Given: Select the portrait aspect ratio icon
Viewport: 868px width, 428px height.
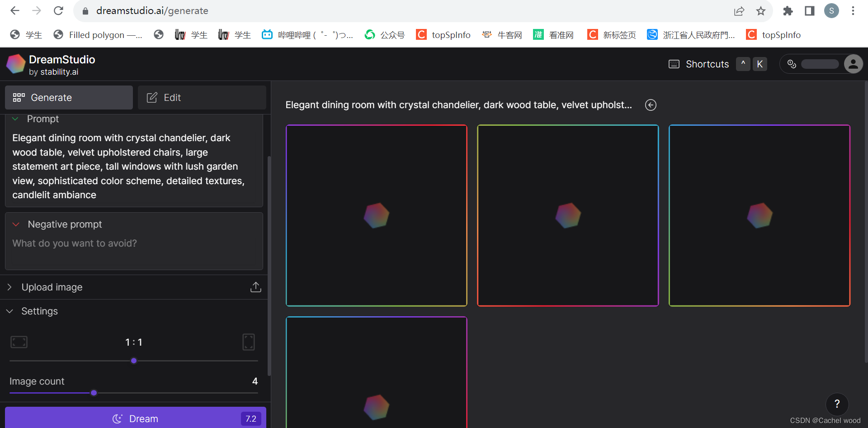Looking at the screenshot, I should point(249,342).
